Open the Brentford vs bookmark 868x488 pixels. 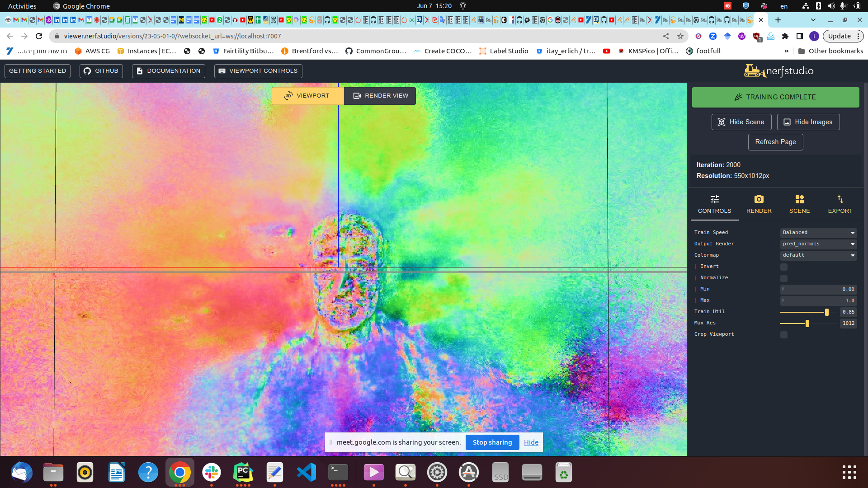pos(310,51)
